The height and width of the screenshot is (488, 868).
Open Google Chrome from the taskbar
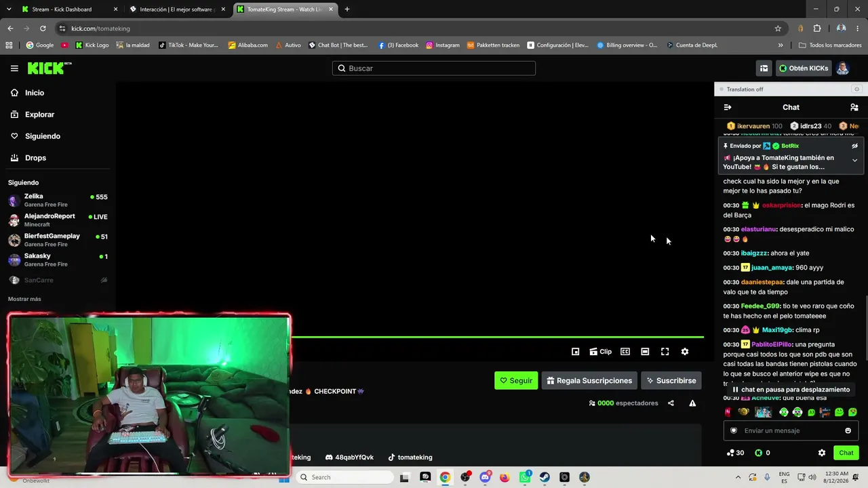(x=445, y=477)
